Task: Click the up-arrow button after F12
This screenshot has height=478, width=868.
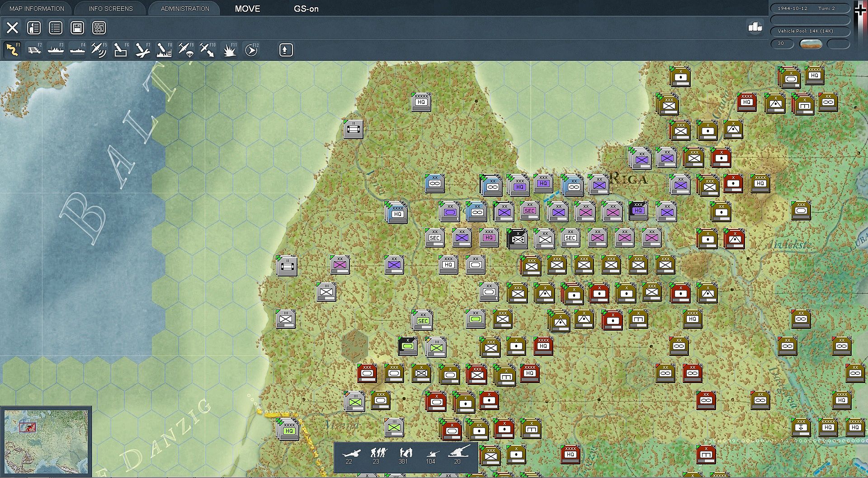Action: (x=285, y=50)
